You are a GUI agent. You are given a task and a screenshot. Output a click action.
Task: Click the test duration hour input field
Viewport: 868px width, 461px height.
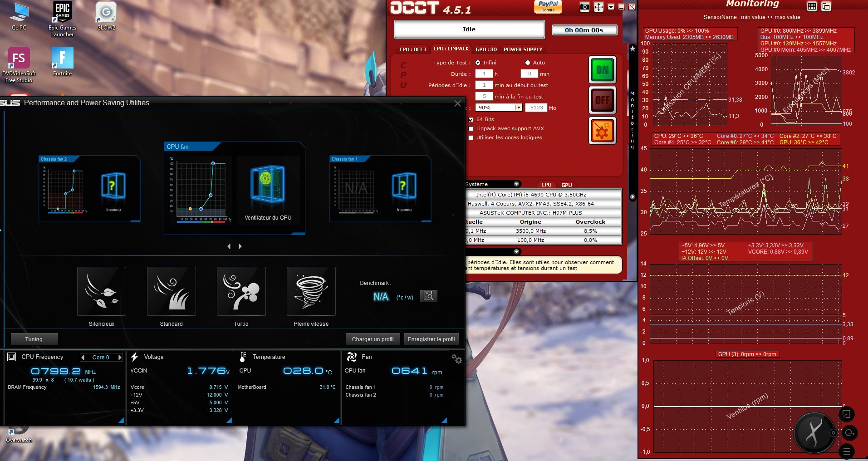coord(484,74)
